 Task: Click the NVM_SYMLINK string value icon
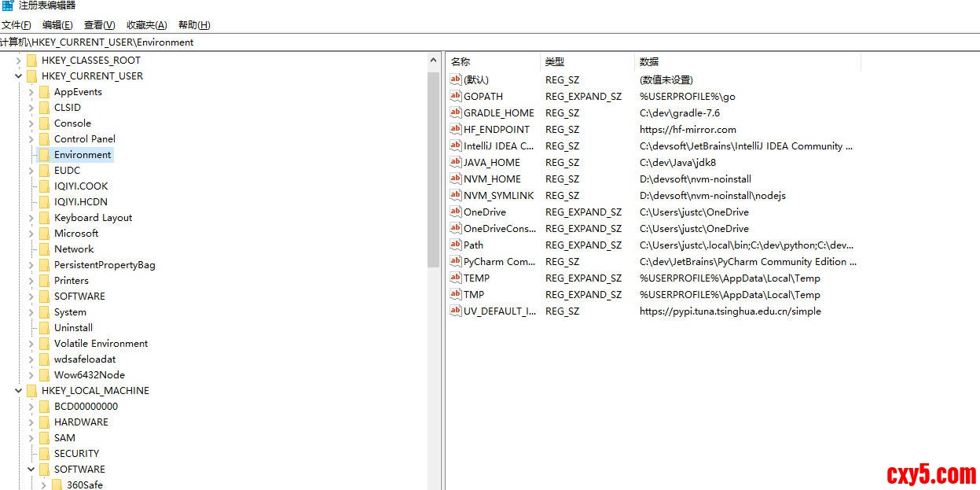tap(456, 195)
